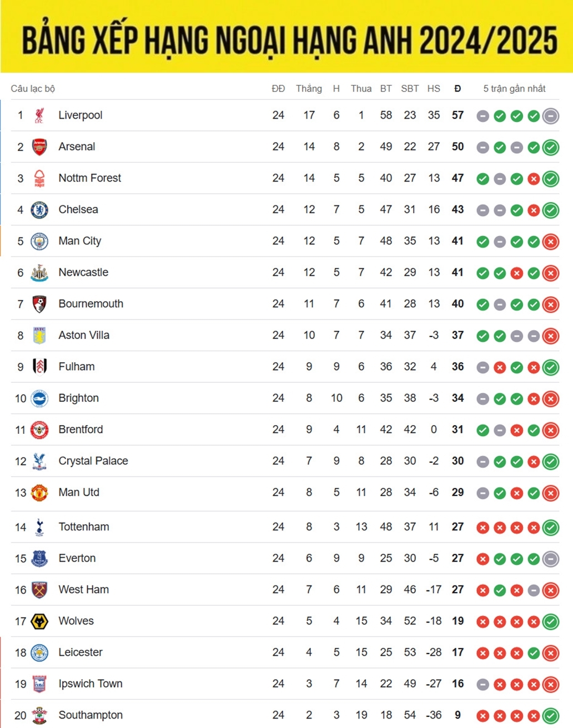Screen dimensions: 573x728
Task: Open the Bournemouth team link
Action: pos(91,304)
